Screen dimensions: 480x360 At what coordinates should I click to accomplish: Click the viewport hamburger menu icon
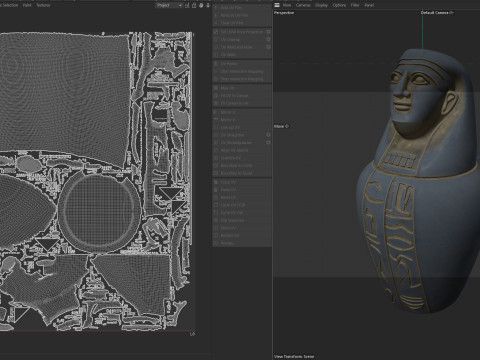click(x=277, y=5)
